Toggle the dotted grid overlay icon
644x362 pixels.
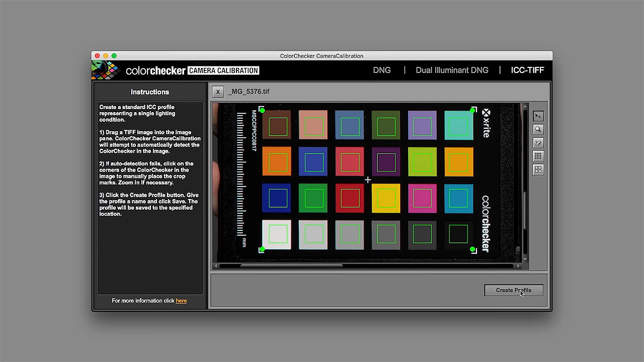coord(538,156)
